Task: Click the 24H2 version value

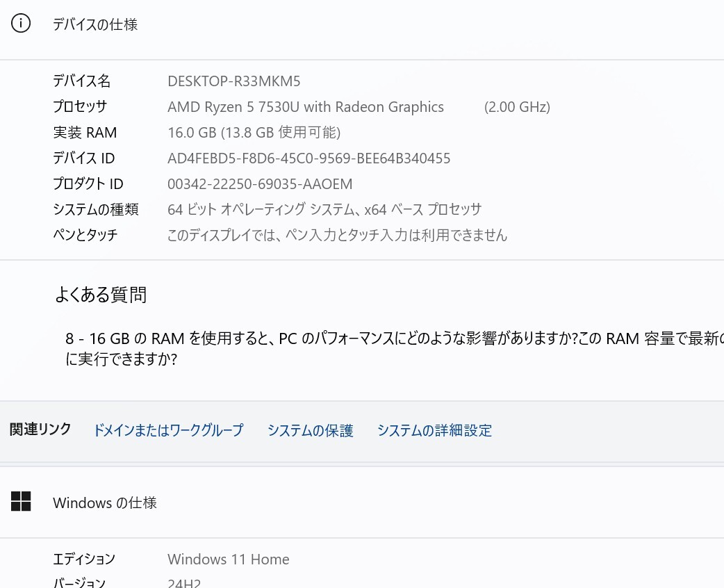Action: pyautogui.click(x=184, y=583)
